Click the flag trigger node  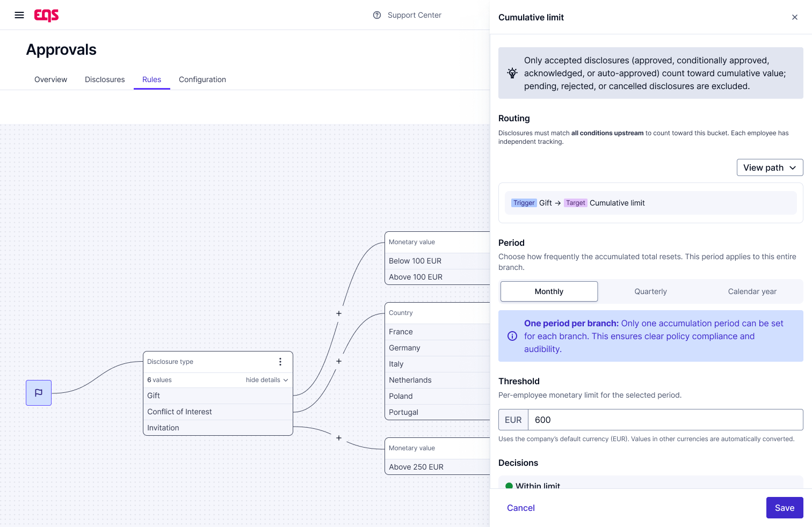click(39, 393)
